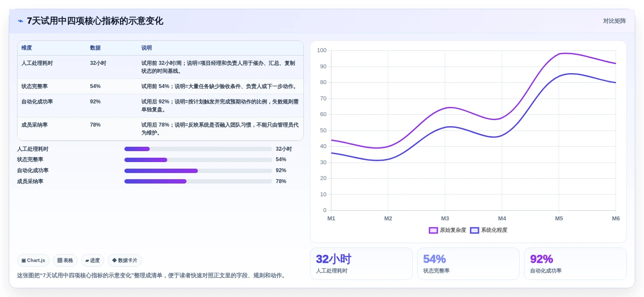Screen dimensions: 644x297
Task: Open the 54% 状态完整率 stat card
Action: [x=468, y=264]
